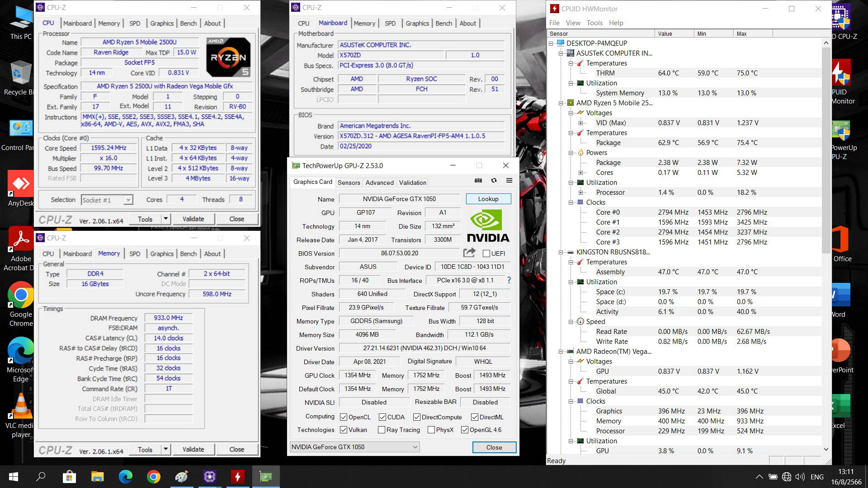Click the network globe icon in the system tray
868x488 pixels.
pyautogui.click(x=787, y=477)
